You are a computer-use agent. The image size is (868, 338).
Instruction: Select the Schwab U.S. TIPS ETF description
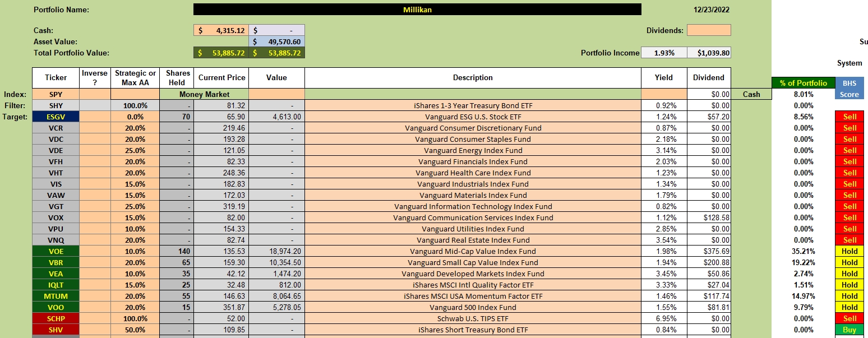[x=473, y=318]
